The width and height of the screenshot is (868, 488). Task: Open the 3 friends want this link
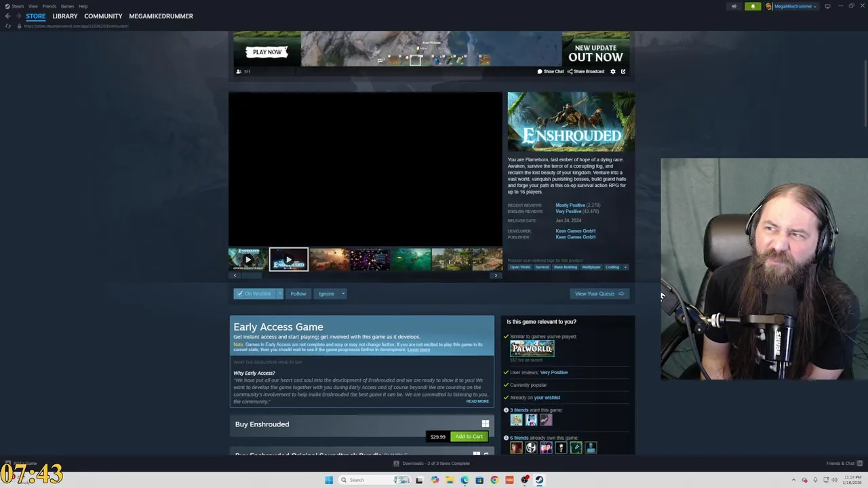[519, 410]
